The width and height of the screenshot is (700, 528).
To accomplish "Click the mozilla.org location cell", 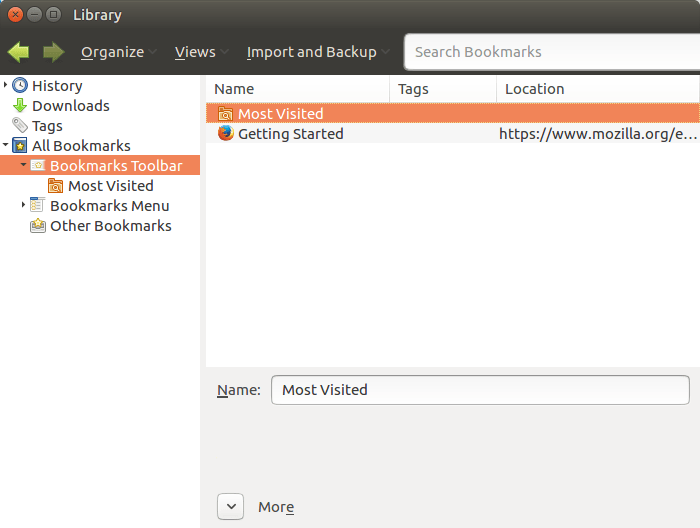I will click(598, 133).
